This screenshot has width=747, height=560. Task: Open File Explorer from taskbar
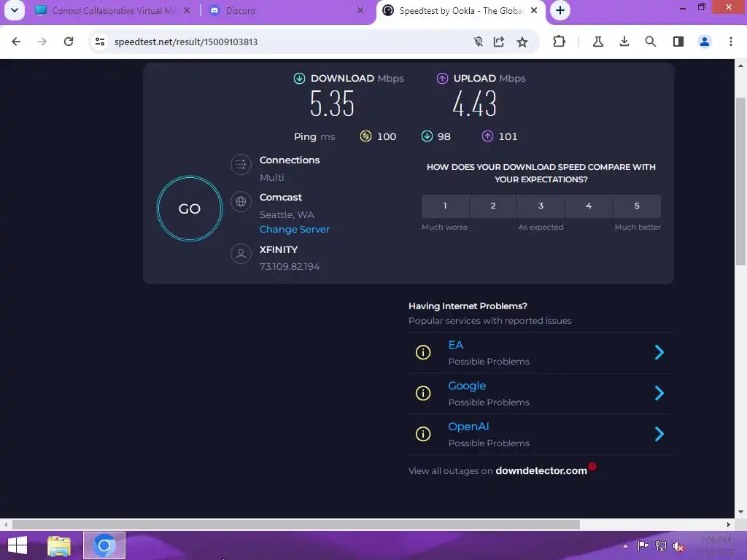[59, 545]
